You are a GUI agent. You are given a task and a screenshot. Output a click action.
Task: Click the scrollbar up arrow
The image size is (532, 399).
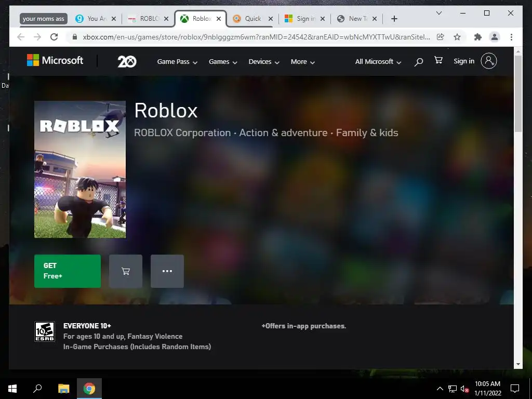tap(518, 51)
